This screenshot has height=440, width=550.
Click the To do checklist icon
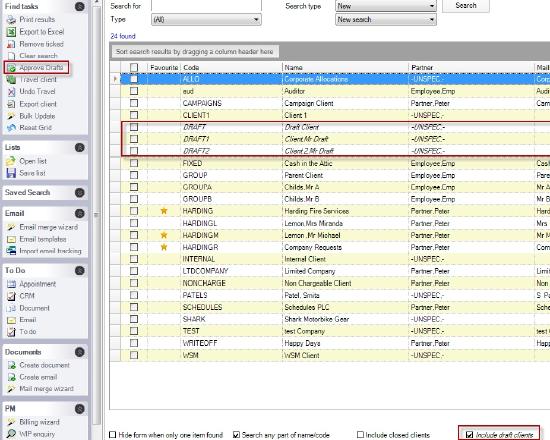pyautogui.click(x=11, y=332)
